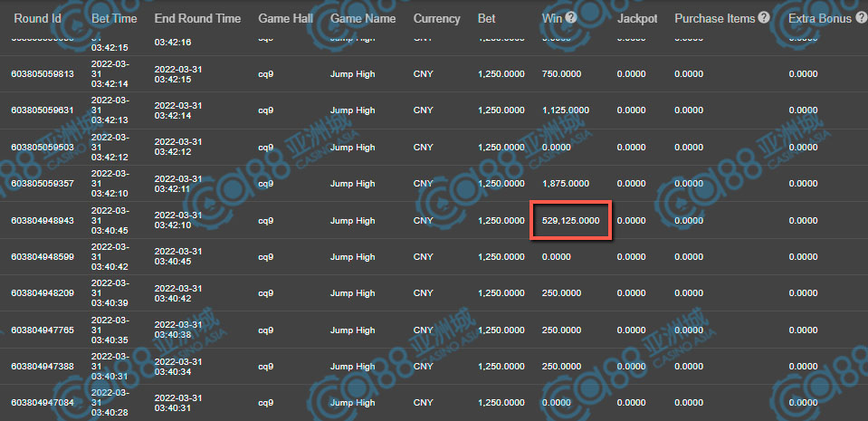The width and height of the screenshot is (868, 421).
Task: Select round id 603804947084
Action: pyautogui.click(x=43, y=403)
